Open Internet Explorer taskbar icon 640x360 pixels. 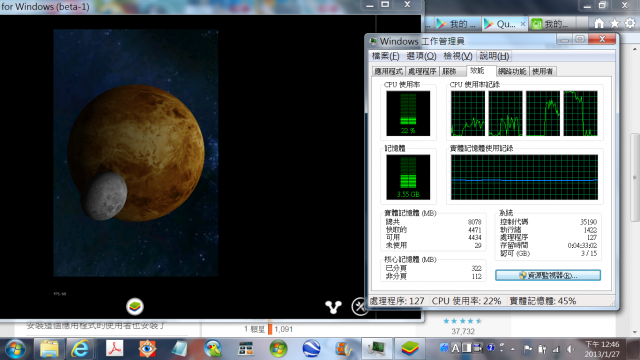pyautogui.click(x=80, y=349)
